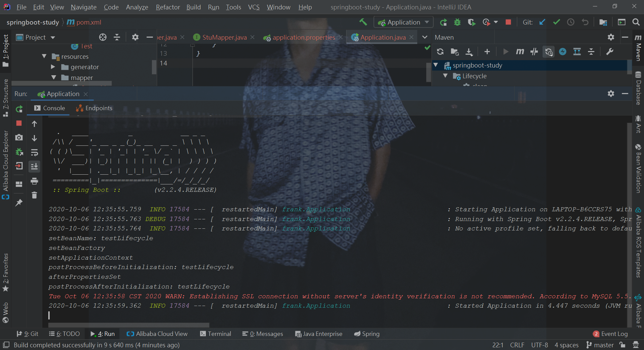Image resolution: width=644 pixels, height=350 pixels.
Task: Open the Spring tool window
Action: click(367, 334)
